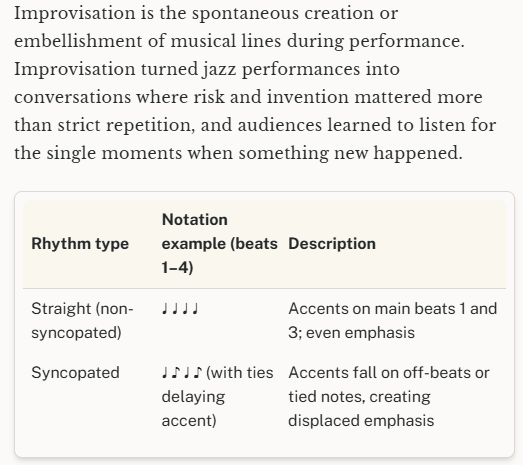523x465 pixels.
Task: Click the "with ties delaying accent" text
Action: (x=217, y=397)
